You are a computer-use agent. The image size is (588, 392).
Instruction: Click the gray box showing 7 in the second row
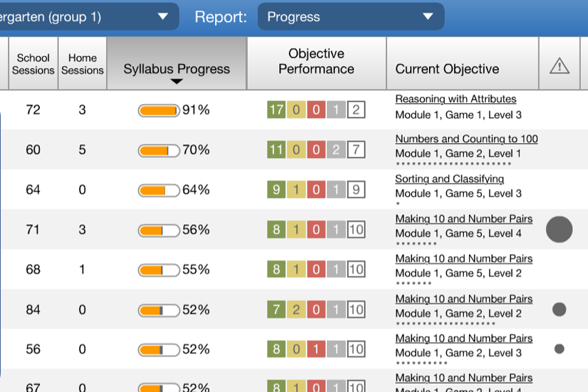[356, 149]
